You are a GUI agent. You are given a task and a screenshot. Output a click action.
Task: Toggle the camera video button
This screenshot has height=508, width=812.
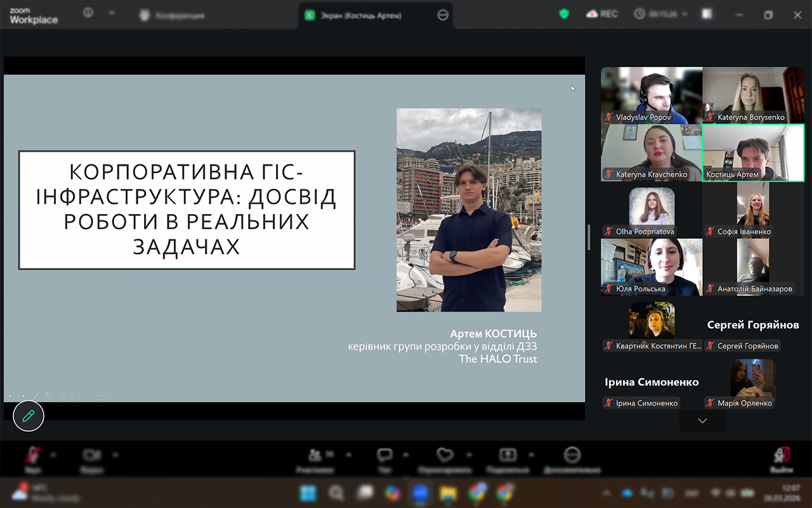pyautogui.click(x=92, y=455)
